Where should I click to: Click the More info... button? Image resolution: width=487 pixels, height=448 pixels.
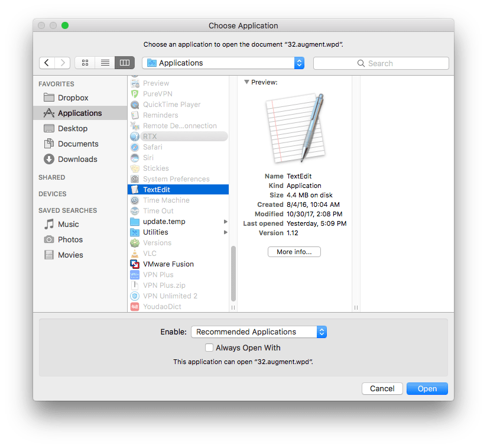click(294, 252)
